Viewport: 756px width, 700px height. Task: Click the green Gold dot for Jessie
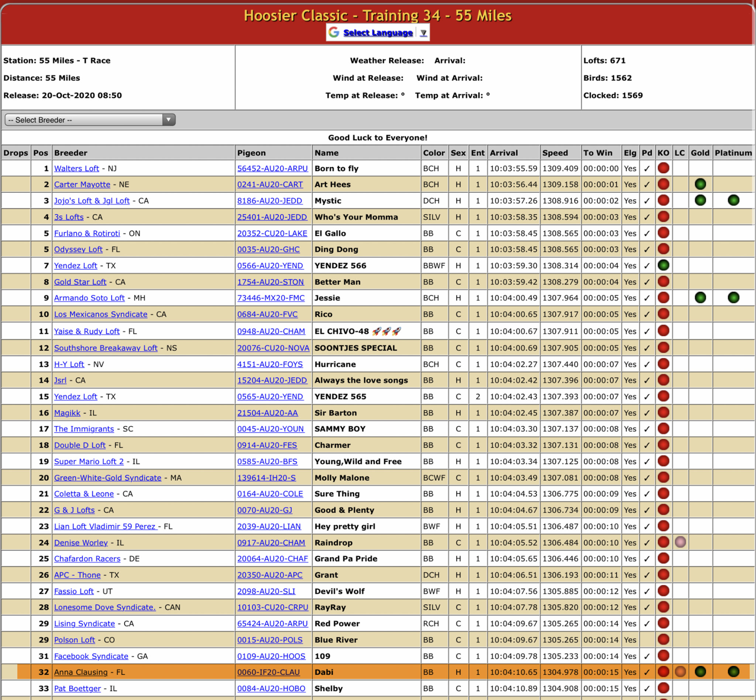[x=700, y=298]
